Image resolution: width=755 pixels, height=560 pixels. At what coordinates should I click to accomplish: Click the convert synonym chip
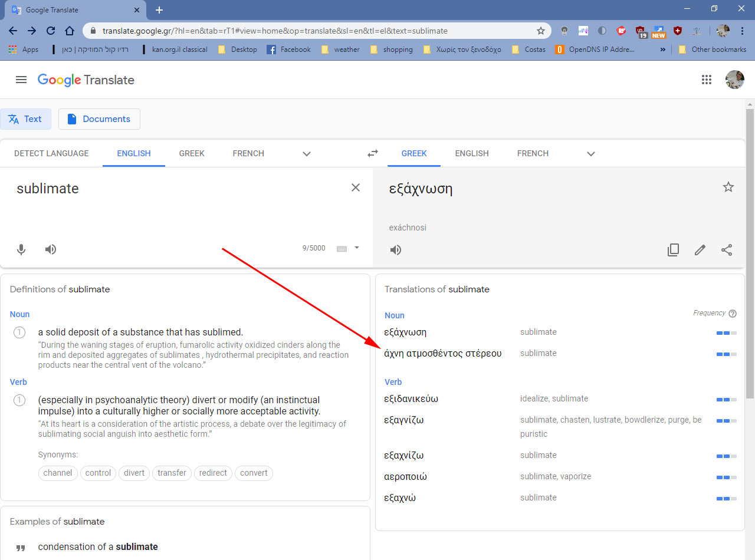[x=254, y=473]
